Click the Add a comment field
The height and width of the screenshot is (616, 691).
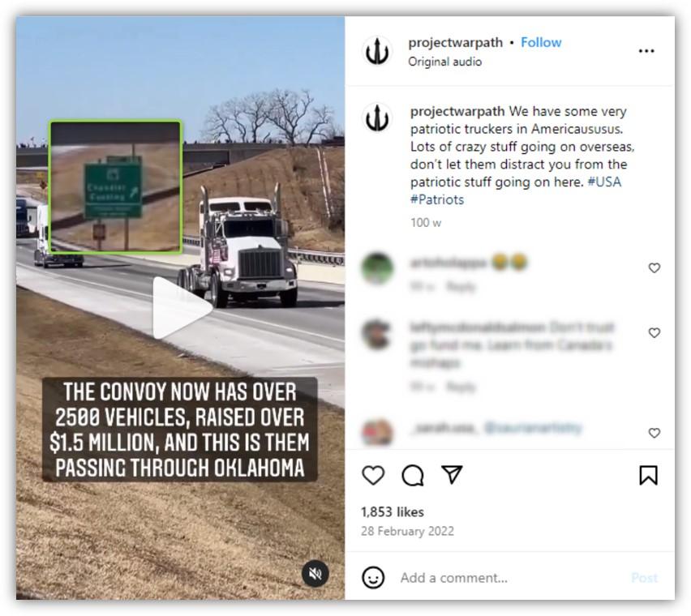pyautogui.click(x=511, y=578)
